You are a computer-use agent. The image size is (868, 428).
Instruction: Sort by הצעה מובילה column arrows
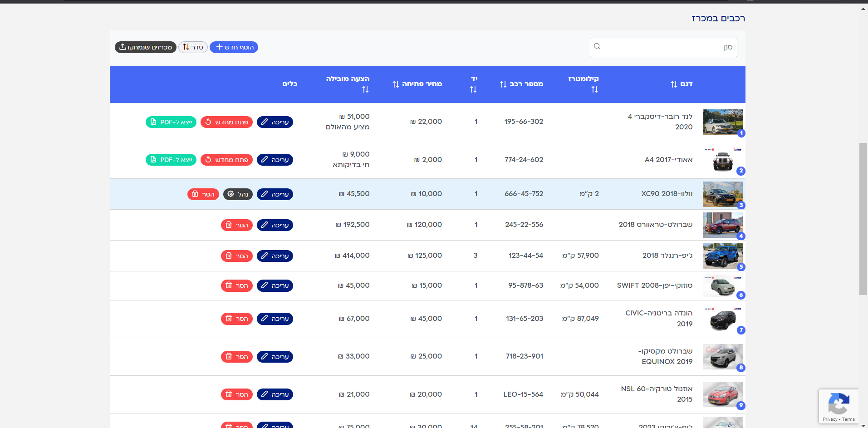tap(365, 89)
